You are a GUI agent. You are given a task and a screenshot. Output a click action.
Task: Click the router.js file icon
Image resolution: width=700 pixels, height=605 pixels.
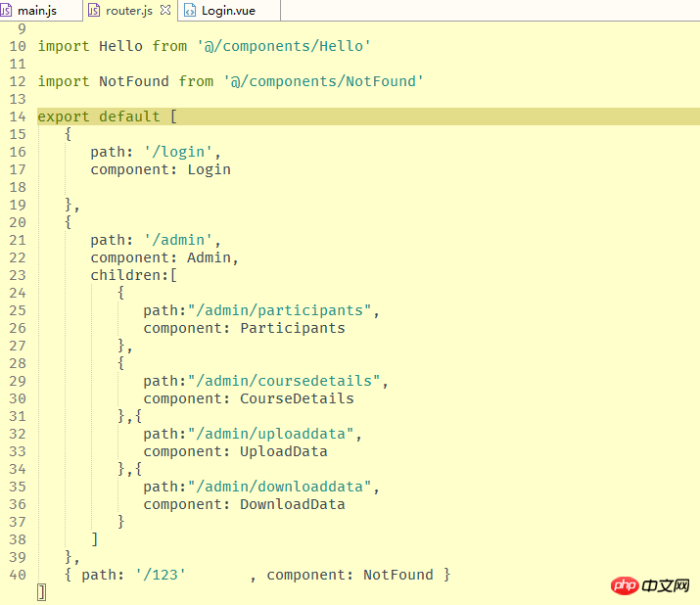[x=94, y=10]
